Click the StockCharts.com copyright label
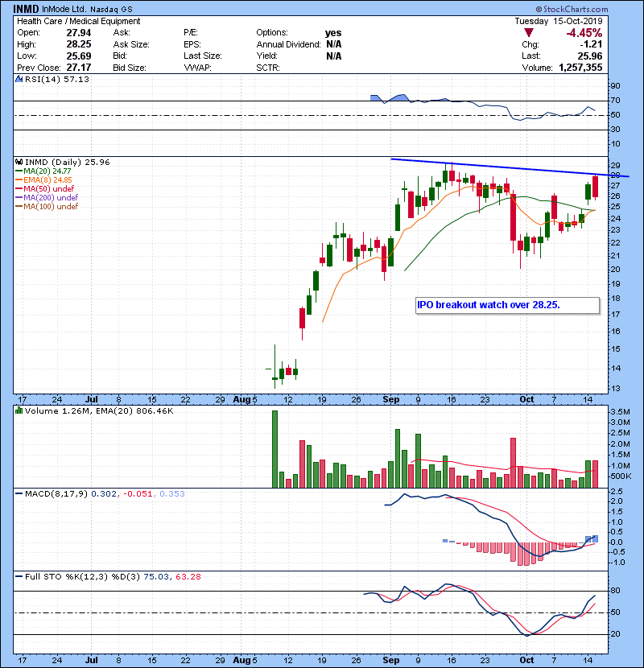Screen dimensions: 644x668 (572, 9)
